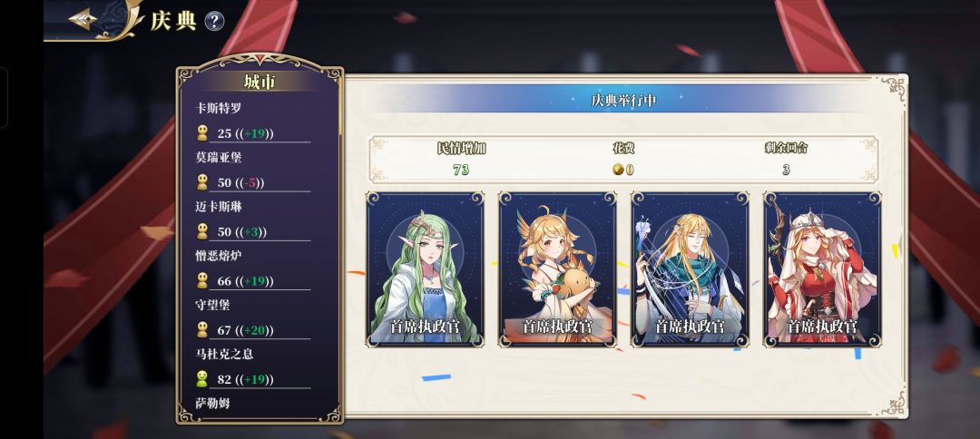This screenshot has width=980, height=439.
Task: Select 萨勒姆 in the city list
Action: (x=212, y=404)
